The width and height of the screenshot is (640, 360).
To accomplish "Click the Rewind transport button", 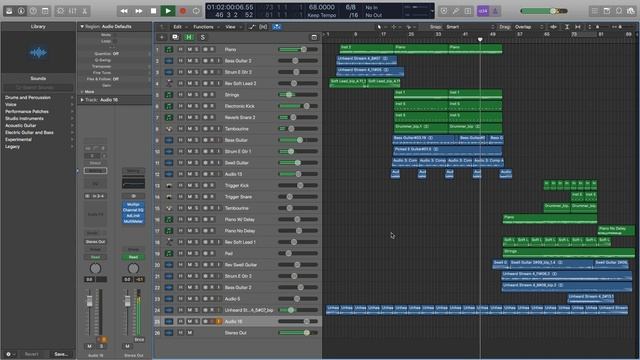I will pos(124,11).
